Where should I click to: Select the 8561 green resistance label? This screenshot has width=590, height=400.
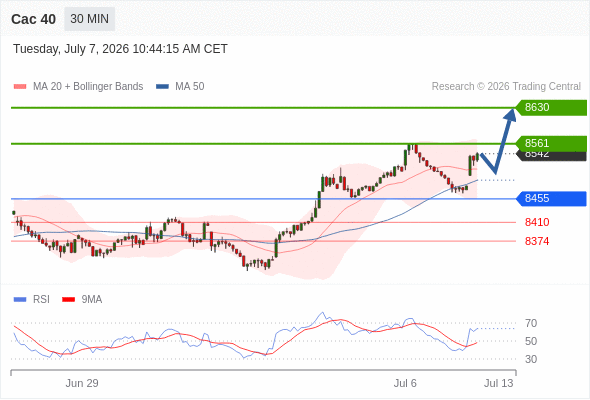(551, 143)
